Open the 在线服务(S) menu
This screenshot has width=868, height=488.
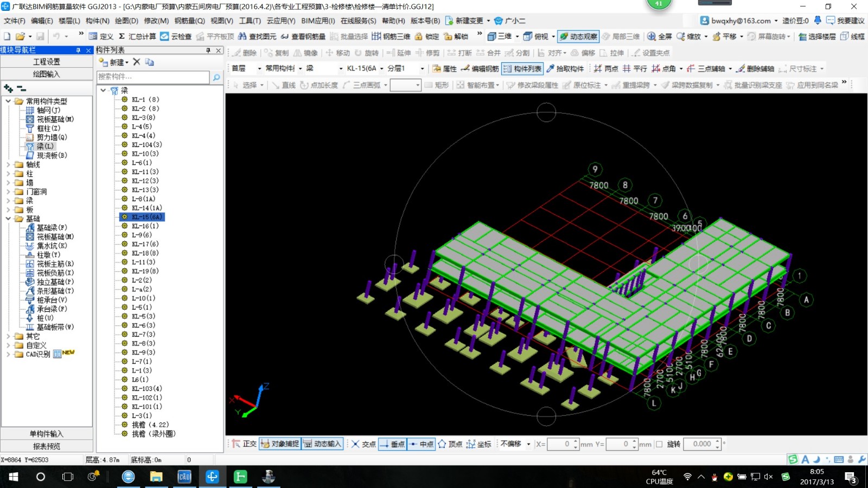coord(358,21)
